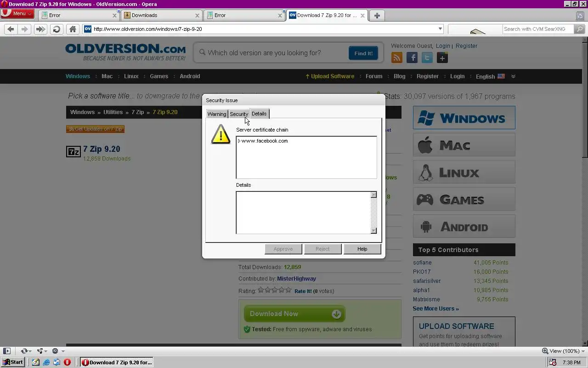Open the zoom View (100%) dropdown
Viewport: 588px width, 368px height.
[x=563, y=351]
